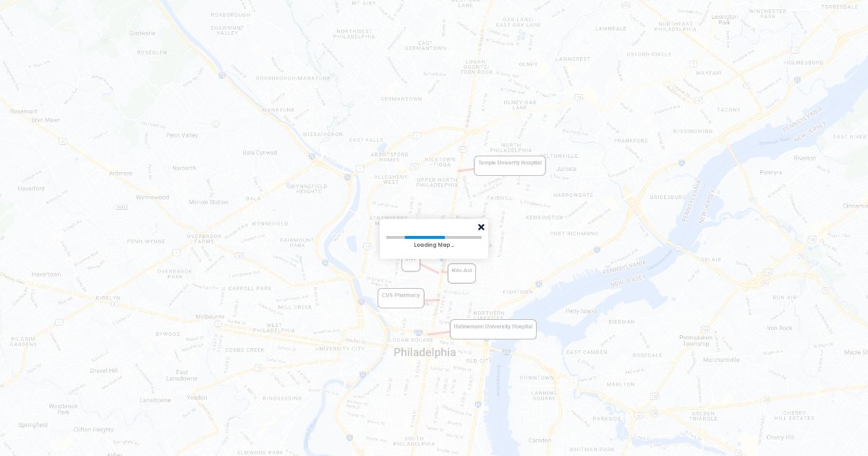Click the Port Richmond neighborhood label

[574, 234]
